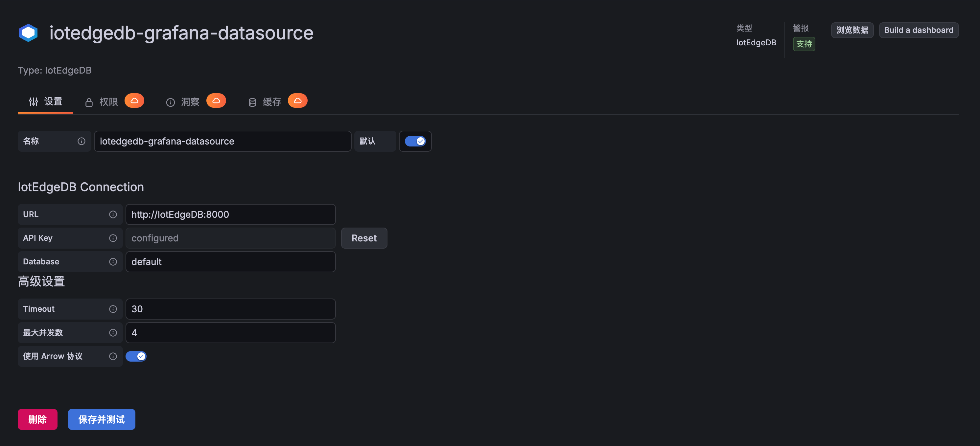980x446 pixels.
Task: Click the 支持 alerting supported badge
Action: (804, 44)
